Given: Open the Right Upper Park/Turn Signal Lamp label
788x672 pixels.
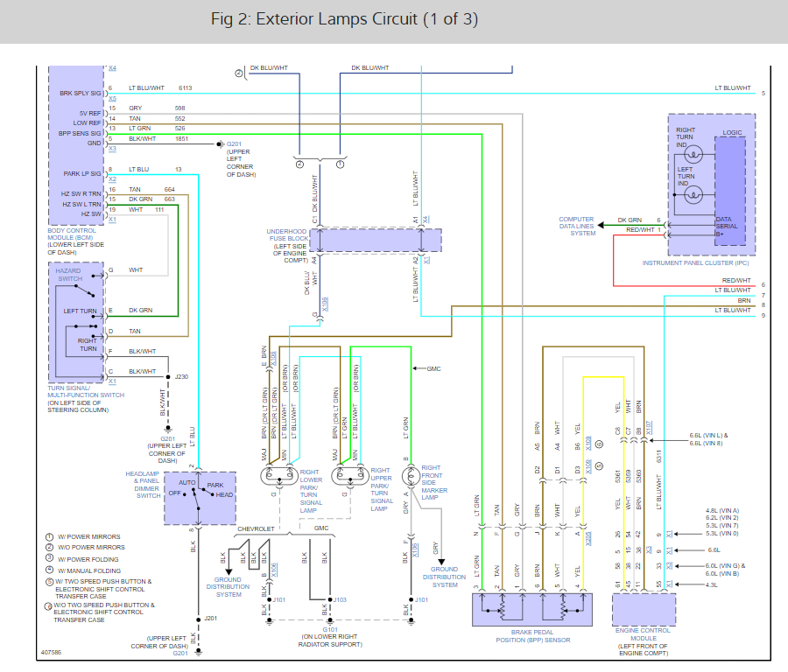Looking at the screenshot, I should tap(382, 490).
